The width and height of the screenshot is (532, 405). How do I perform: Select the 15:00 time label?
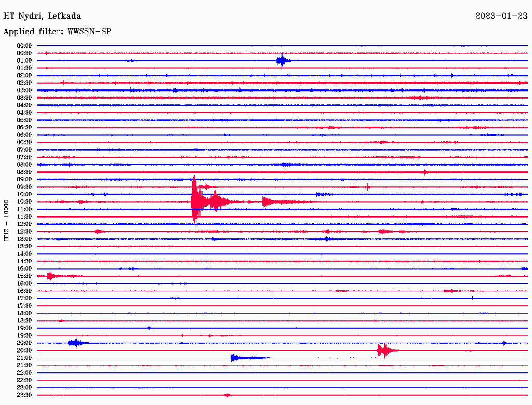point(24,268)
